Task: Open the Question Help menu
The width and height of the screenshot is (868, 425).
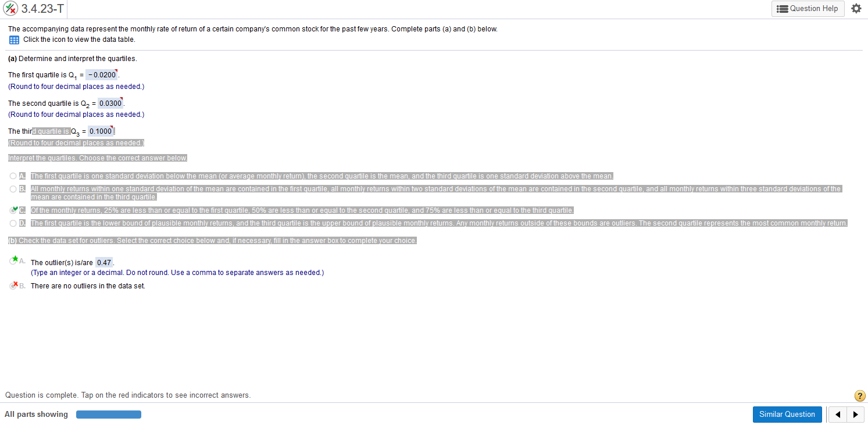Action: coord(808,9)
